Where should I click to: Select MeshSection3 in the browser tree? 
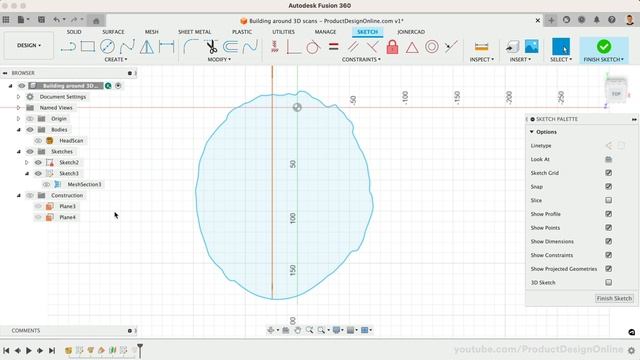84,184
